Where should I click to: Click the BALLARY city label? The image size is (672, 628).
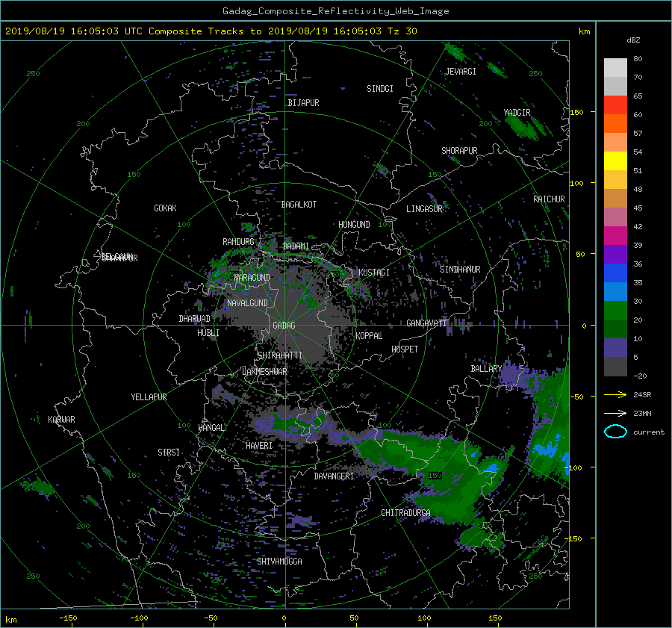(x=486, y=369)
